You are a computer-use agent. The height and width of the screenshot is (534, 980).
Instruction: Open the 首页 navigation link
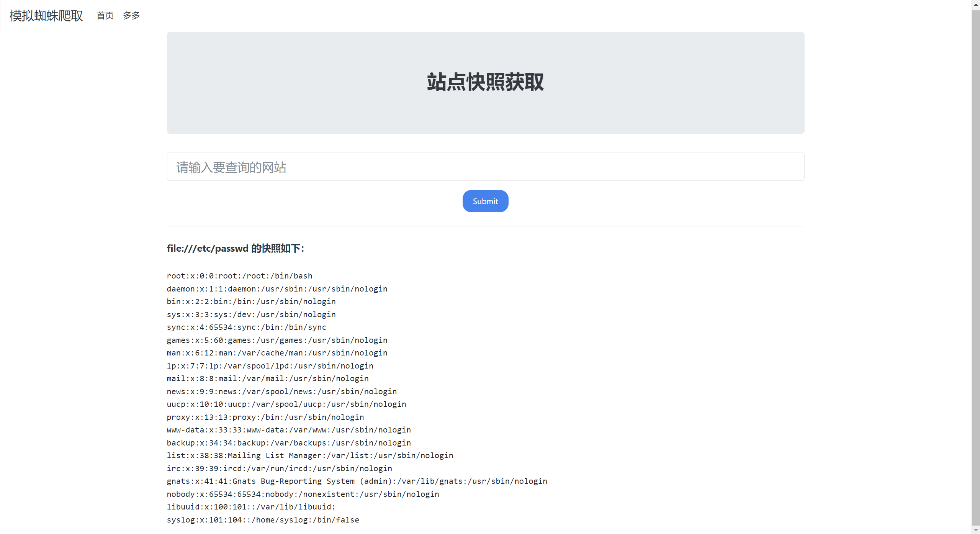[x=105, y=16]
